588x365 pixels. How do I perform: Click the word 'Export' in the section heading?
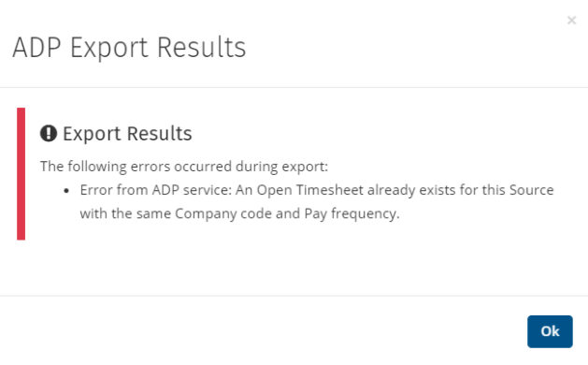(92, 134)
